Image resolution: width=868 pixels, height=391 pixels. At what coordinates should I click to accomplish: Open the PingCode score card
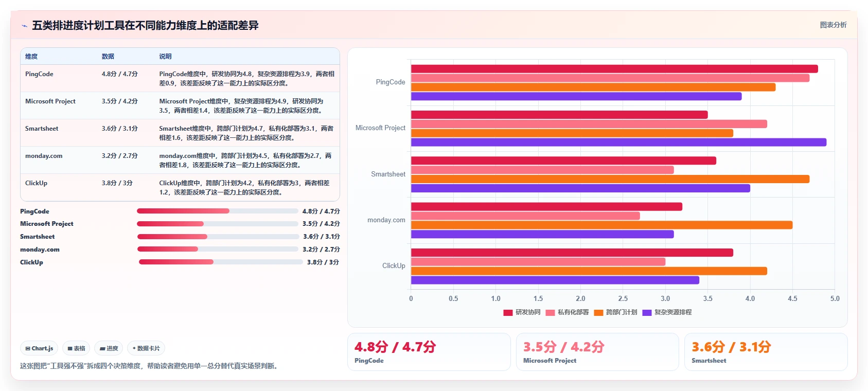429,352
